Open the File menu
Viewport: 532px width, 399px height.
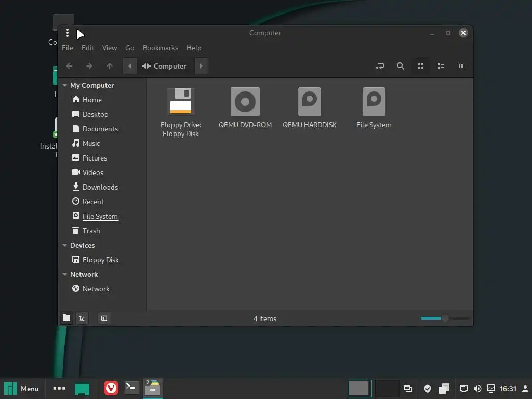(68, 48)
